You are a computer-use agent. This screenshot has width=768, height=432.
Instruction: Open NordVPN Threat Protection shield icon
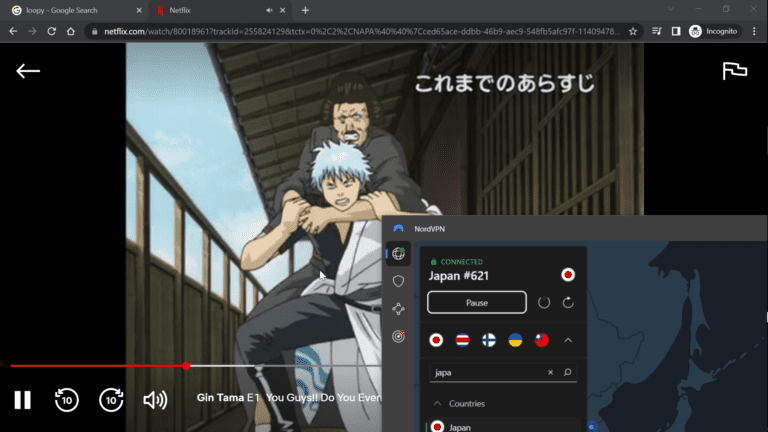click(x=398, y=282)
